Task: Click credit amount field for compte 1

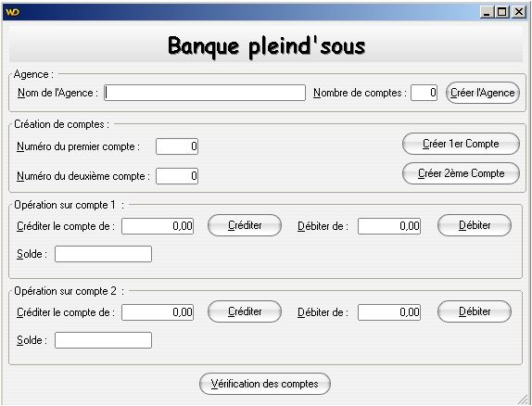Action: [x=158, y=226]
